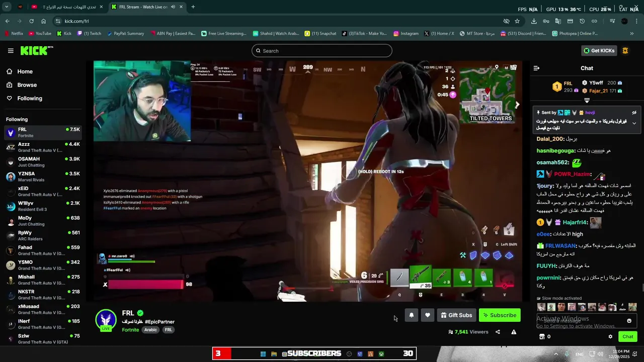
Task: Click pinned message sender hovjl
Action: pos(590,113)
